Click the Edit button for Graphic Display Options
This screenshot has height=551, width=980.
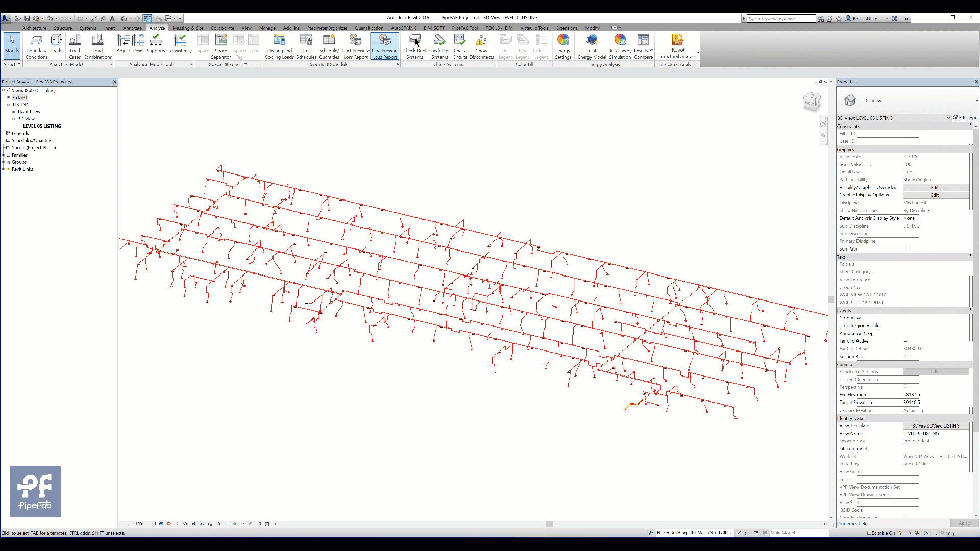tap(935, 194)
